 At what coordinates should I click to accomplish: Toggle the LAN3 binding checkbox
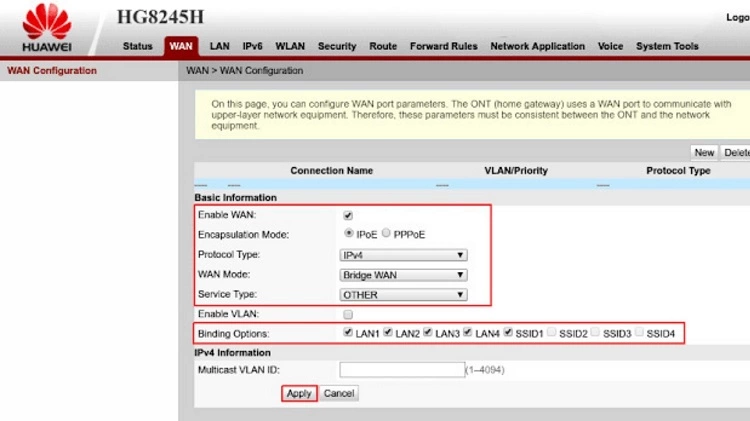tap(428, 332)
